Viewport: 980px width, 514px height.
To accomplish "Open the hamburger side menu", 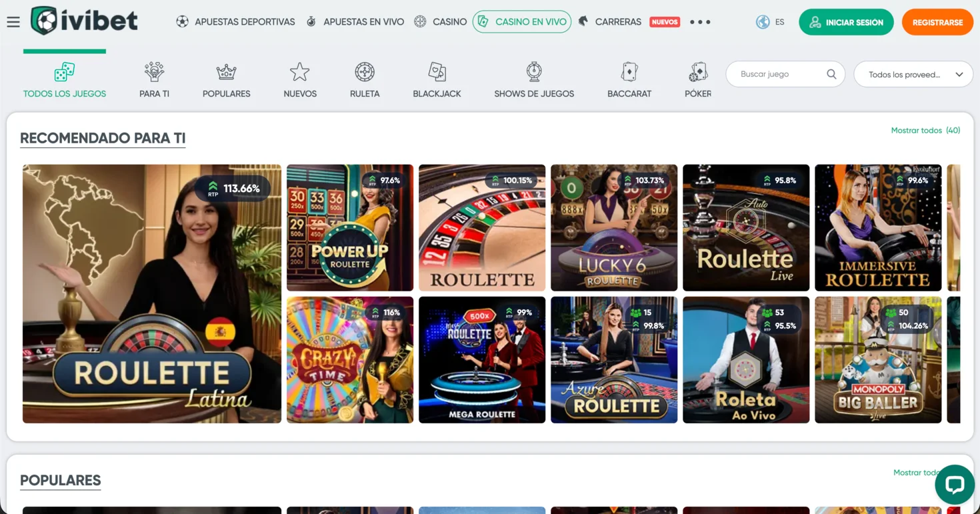I will click(x=13, y=22).
